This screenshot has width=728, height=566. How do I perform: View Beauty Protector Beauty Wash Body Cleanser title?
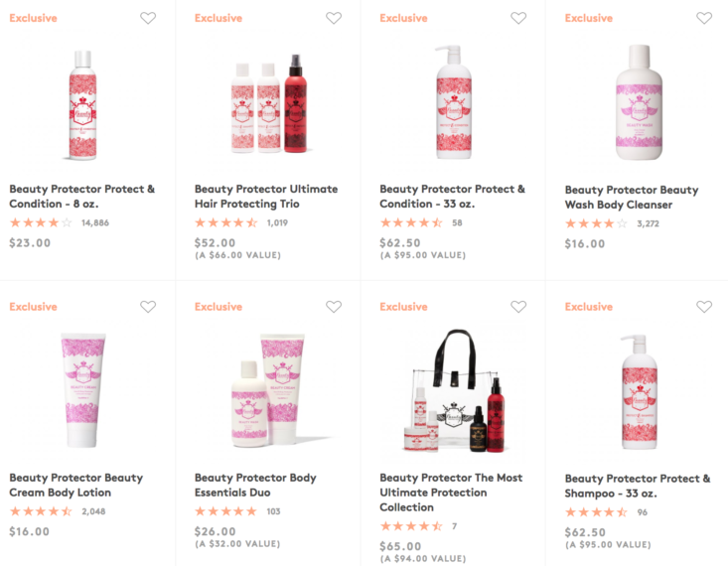(632, 198)
